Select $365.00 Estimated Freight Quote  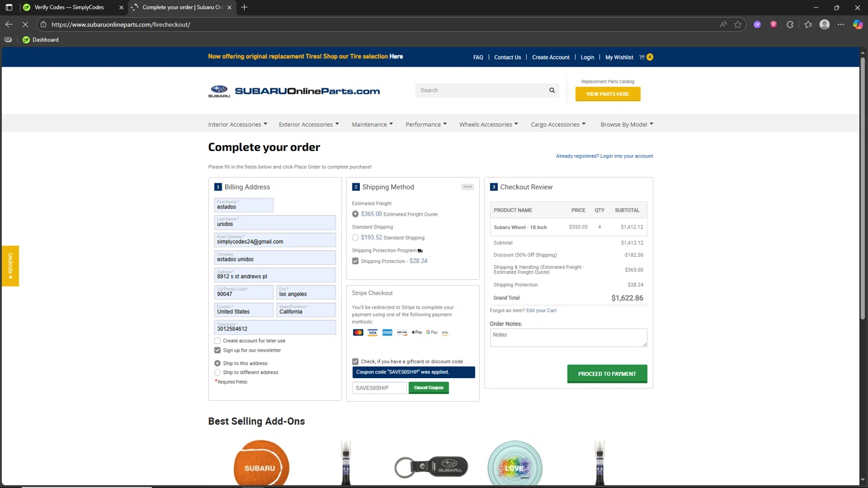pyautogui.click(x=355, y=214)
